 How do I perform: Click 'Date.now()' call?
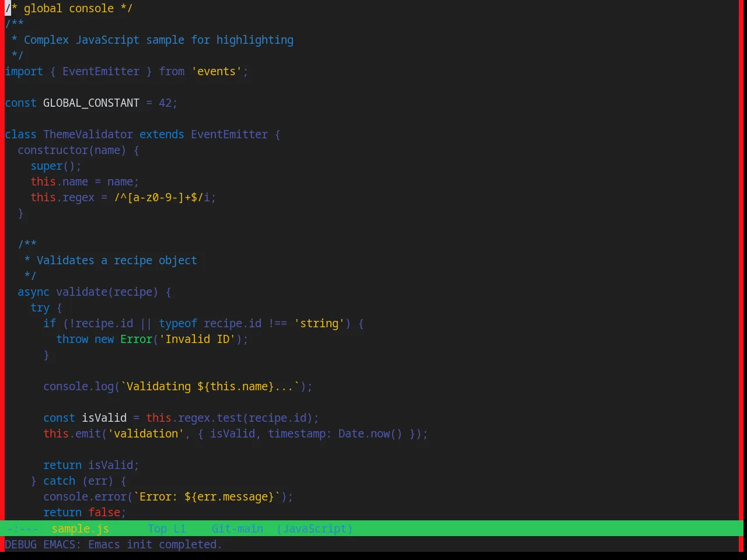click(x=371, y=433)
